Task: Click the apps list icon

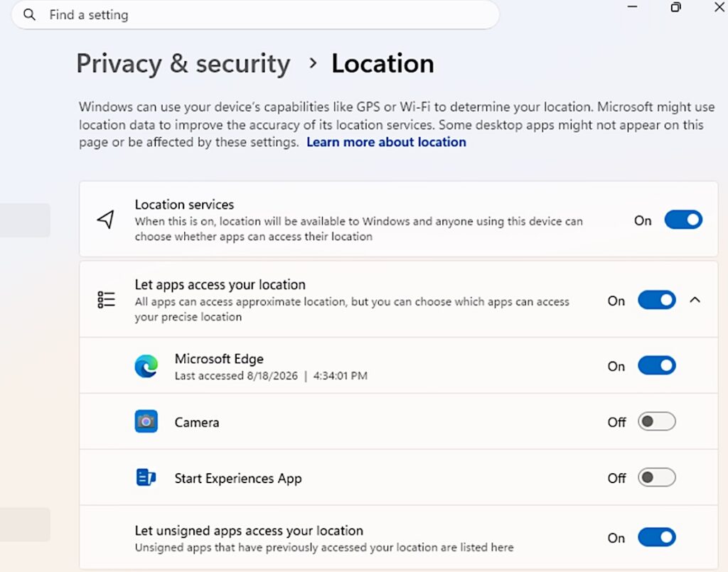Action: click(x=107, y=300)
